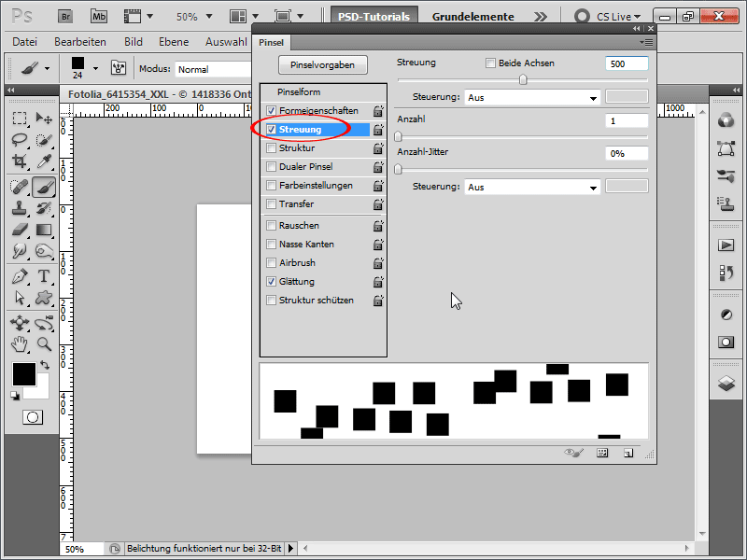Switch to PSD-Tutorials workspace
Image resolution: width=747 pixels, height=560 pixels.
tap(374, 17)
